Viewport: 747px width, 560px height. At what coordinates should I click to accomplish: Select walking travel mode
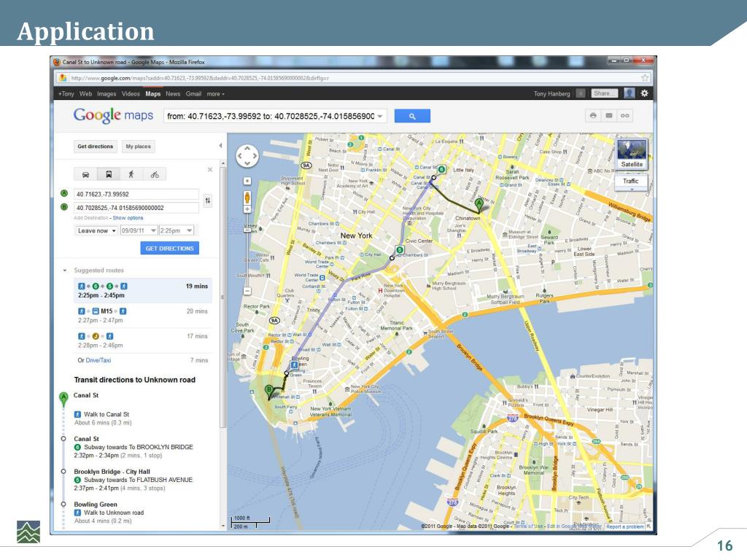tap(131, 175)
